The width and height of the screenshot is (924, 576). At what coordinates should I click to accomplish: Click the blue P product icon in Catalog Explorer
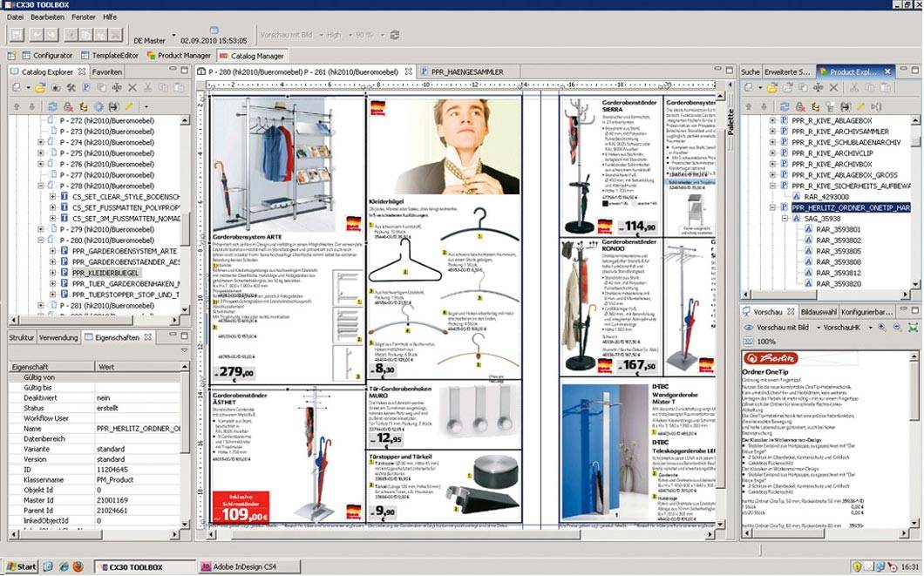pos(86,87)
